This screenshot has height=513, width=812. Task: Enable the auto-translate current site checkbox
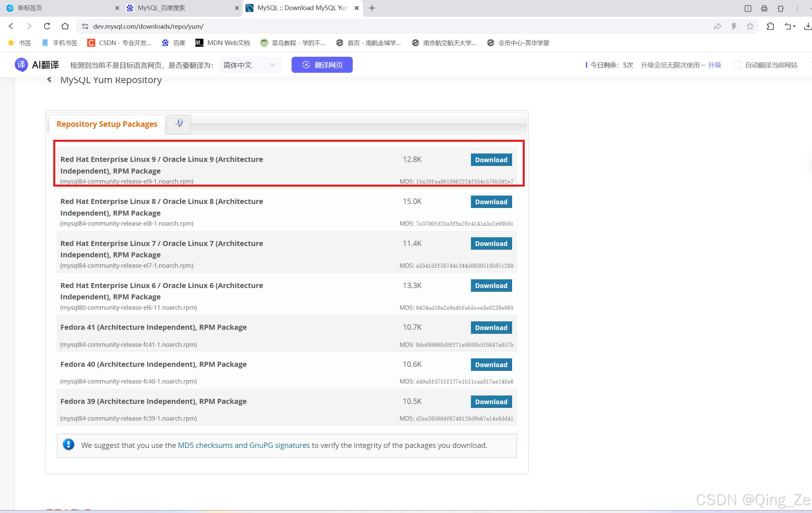click(737, 65)
